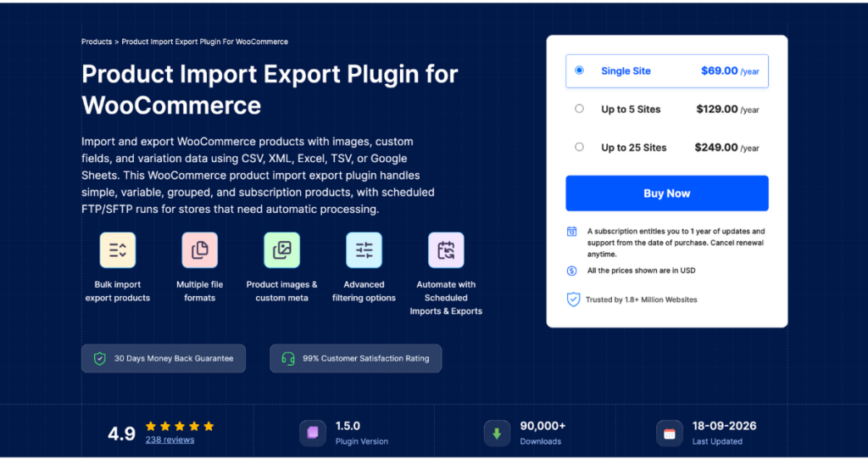Click the page heading Product Import Export Plugin
This screenshot has height=459, width=868.
tap(270, 89)
